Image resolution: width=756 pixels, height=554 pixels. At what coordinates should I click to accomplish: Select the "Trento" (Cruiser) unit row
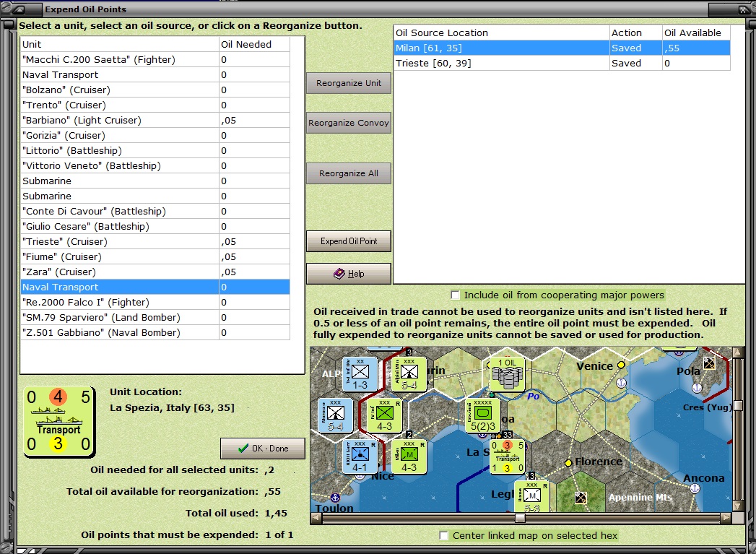tap(155, 105)
